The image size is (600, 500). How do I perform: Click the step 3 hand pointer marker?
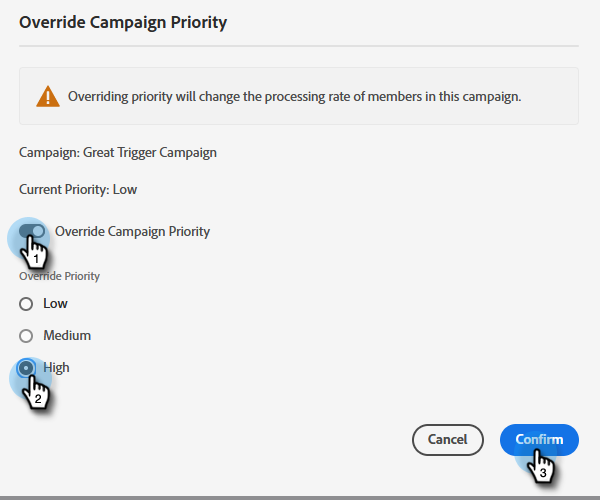[540, 462]
